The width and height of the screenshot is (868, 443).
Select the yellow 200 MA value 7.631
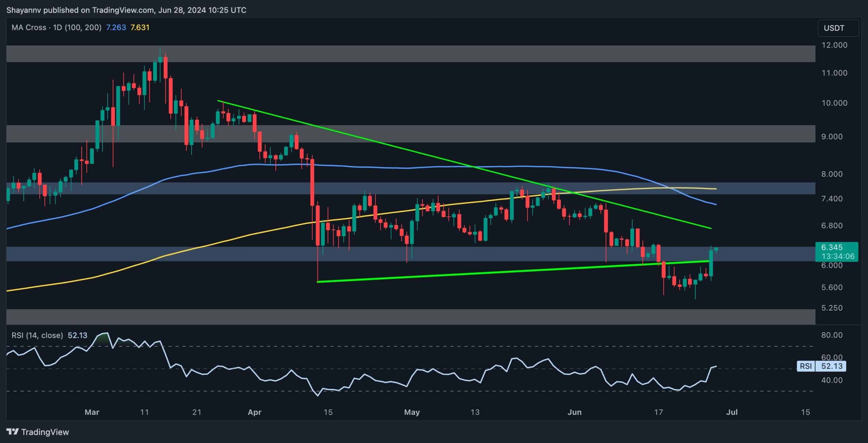coord(140,27)
